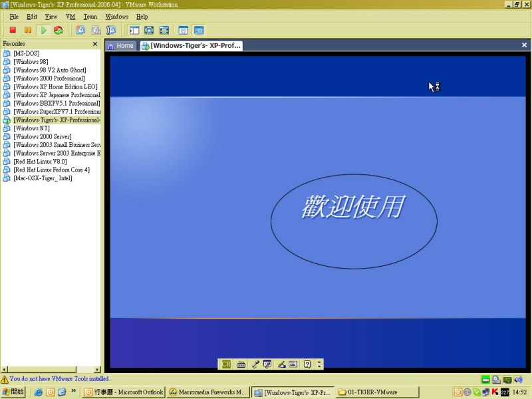Click the network adapter status icon
Viewport: 532px width, 399px height.
click(x=507, y=379)
